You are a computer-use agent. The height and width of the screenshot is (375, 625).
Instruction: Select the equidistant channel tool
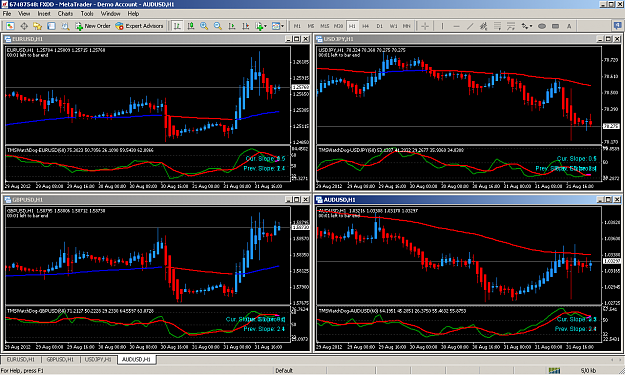(483, 26)
